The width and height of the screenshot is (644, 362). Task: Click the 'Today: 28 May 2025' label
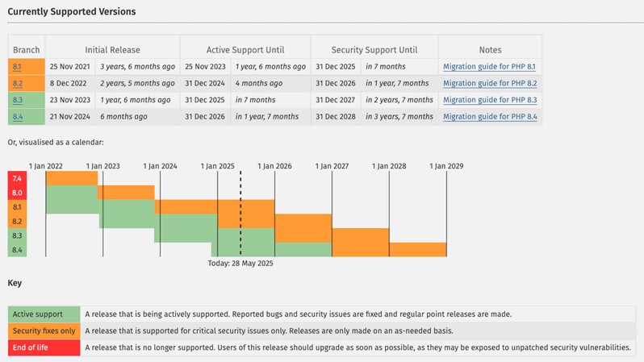point(240,264)
